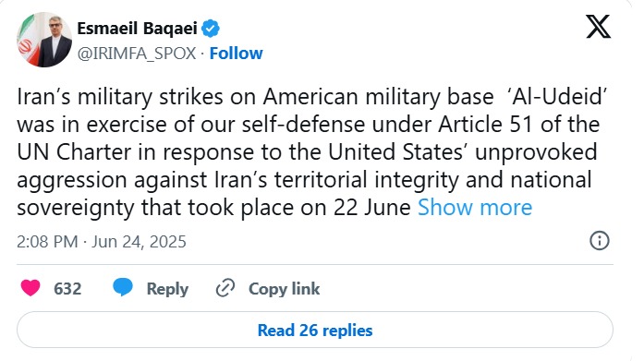Screen dimensions: 644x361
Task: Click the Copy link text
Action: point(284,289)
